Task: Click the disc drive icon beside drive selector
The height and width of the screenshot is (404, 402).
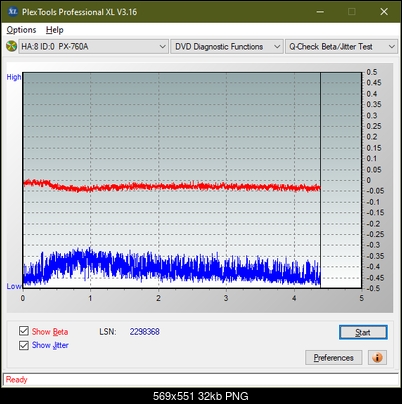Action: tap(11, 46)
